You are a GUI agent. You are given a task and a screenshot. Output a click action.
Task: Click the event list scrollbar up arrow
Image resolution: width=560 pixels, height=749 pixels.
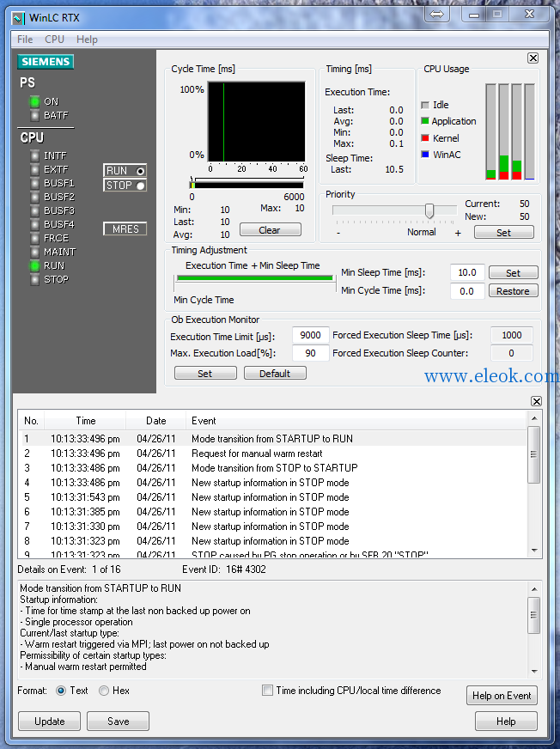[534, 419]
